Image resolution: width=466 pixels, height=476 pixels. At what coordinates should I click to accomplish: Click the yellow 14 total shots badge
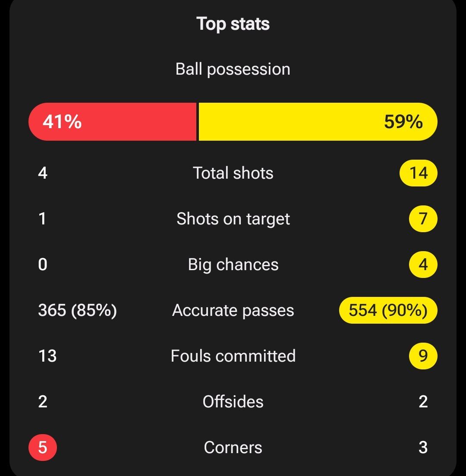coord(419,173)
